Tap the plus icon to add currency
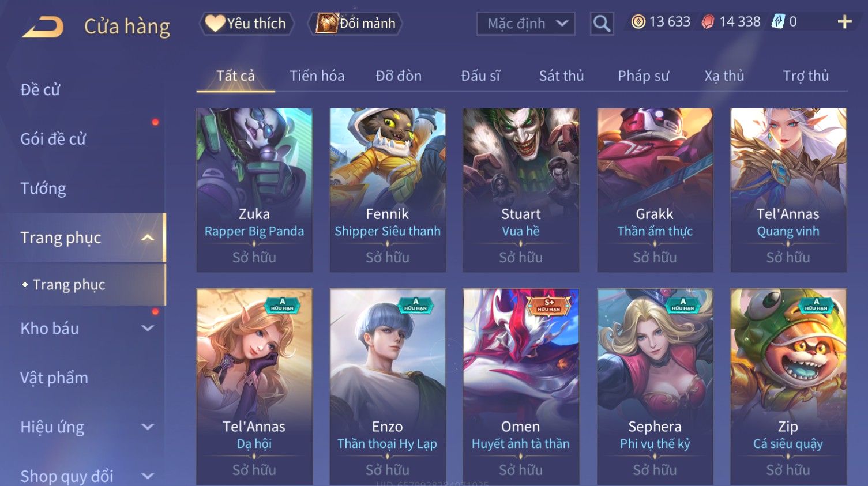 844,22
